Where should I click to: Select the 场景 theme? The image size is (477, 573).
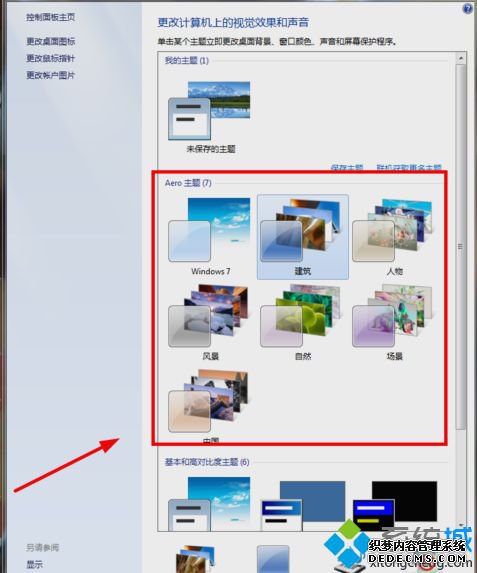click(x=394, y=322)
